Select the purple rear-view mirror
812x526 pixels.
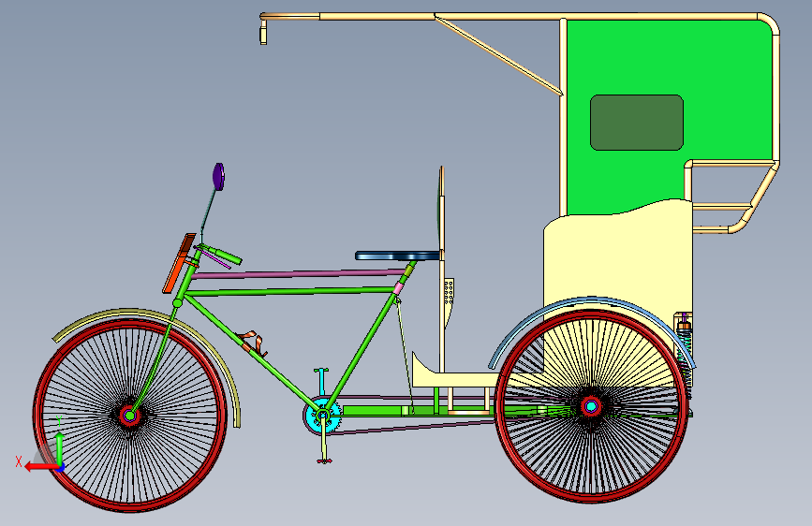click(218, 177)
